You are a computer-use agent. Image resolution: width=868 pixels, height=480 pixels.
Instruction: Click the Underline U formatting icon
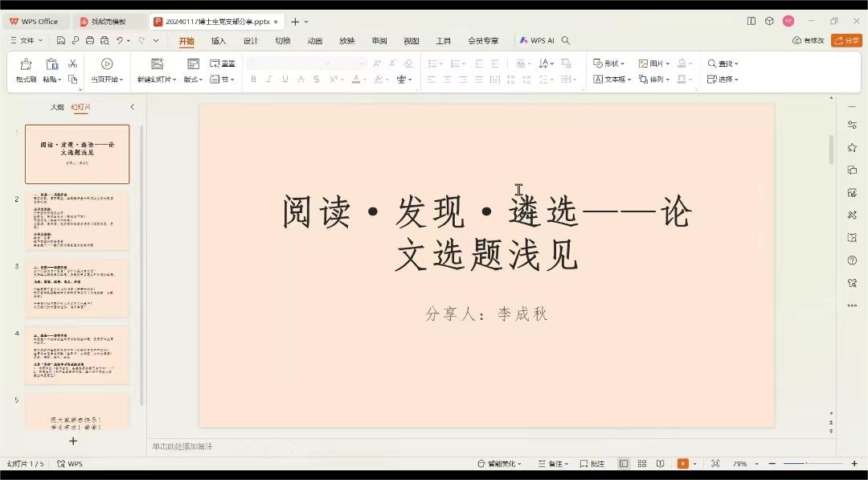click(285, 79)
